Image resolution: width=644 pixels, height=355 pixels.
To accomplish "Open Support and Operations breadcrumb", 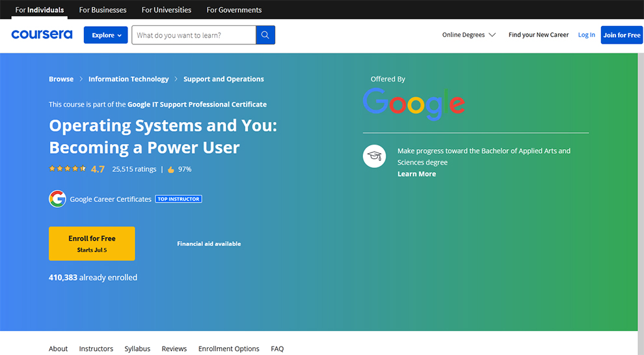I will (x=224, y=79).
